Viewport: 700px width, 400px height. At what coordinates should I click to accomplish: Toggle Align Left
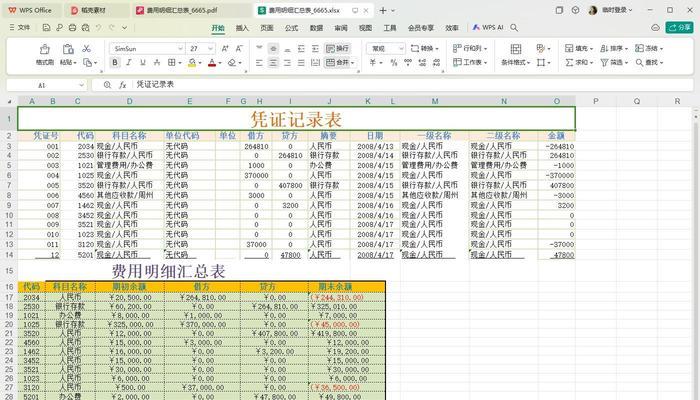pyautogui.click(x=259, y=62)
